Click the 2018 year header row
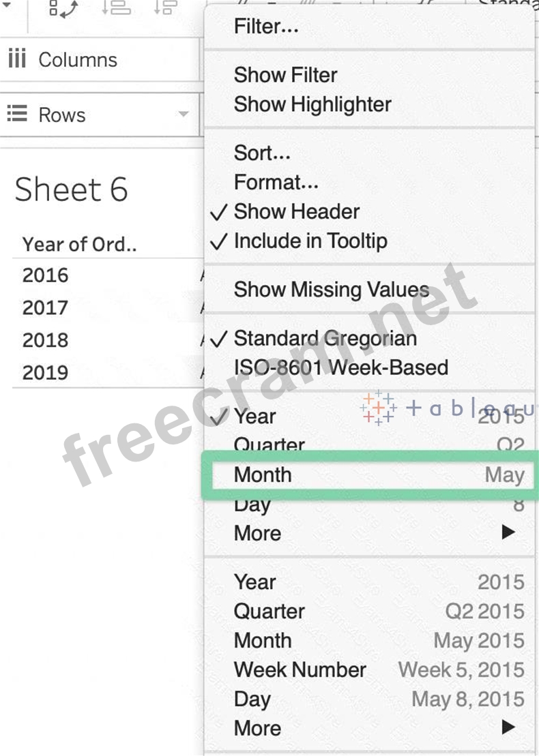 tap(46, 339)
